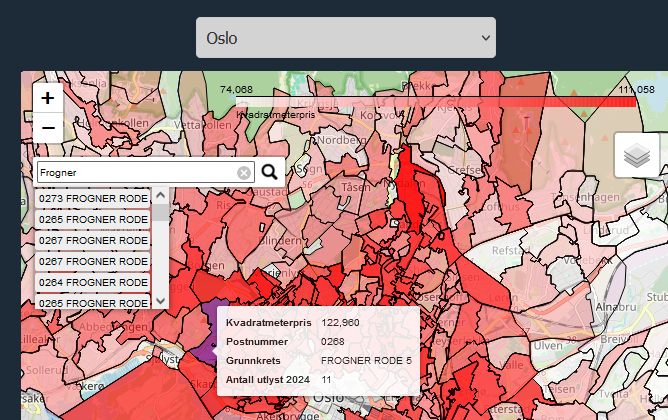Screen dimensions: 668x420
Task: Click the results list scrollbar thumb
Action: coord(161,212)
